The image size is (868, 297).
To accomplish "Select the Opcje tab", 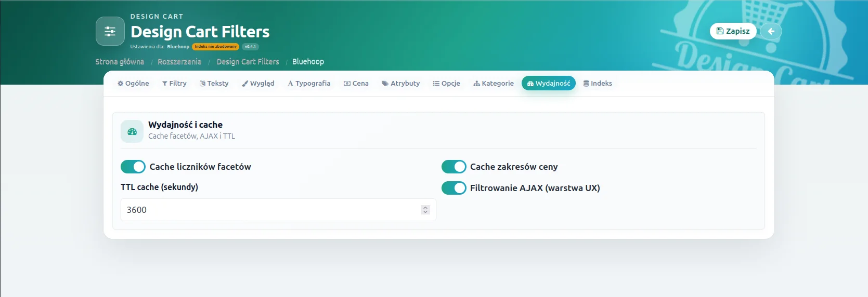I will (447, 83).
